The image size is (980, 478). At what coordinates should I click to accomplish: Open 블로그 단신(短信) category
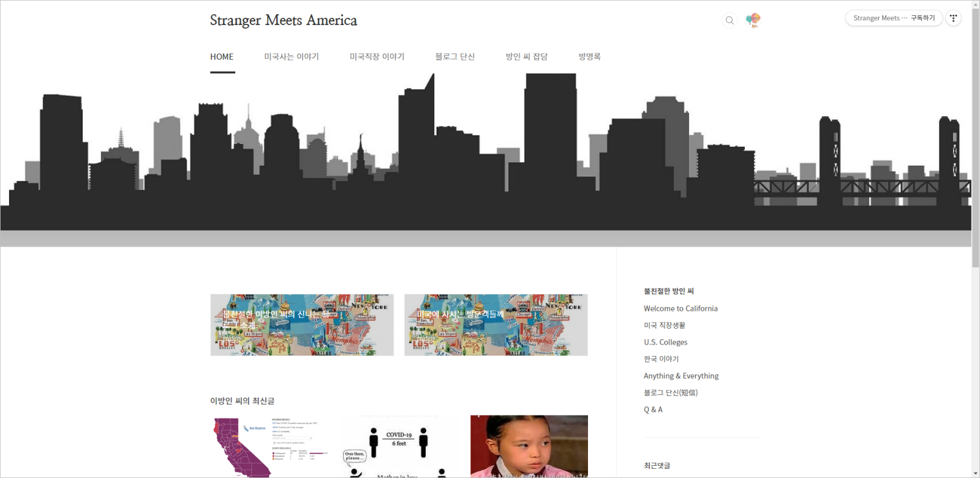pos(671,393)
